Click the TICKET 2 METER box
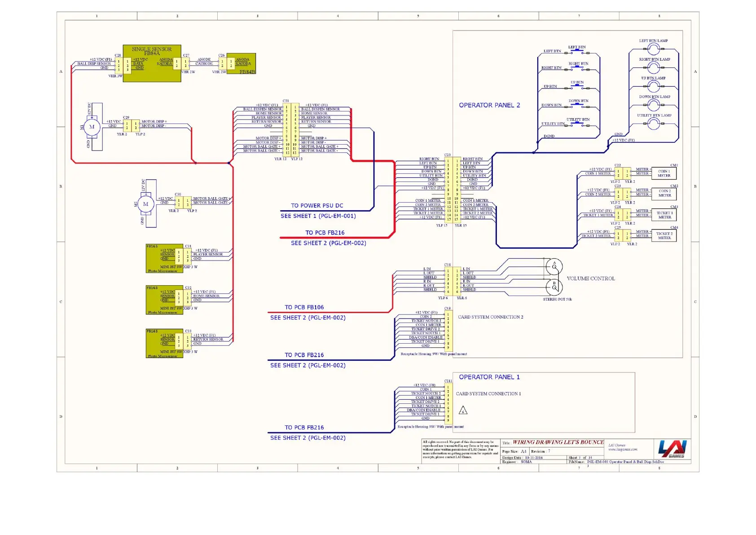The width and height of the screenshot is (756, 535). pos(664,236)
